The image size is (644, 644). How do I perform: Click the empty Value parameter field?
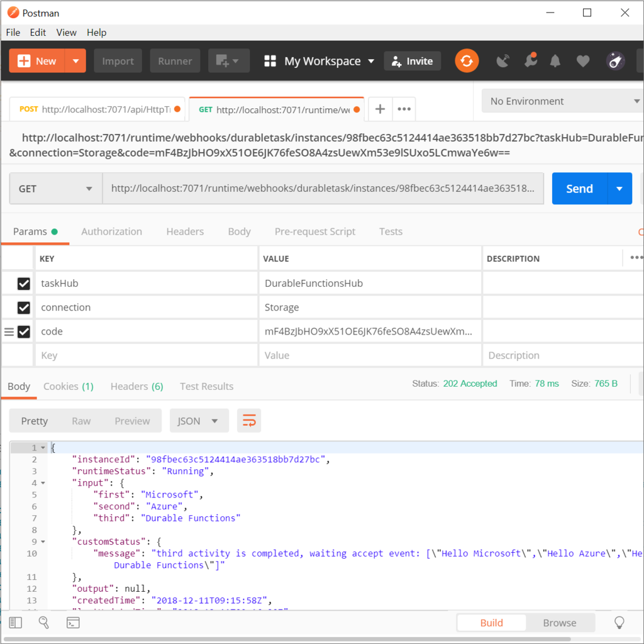click(x=370, y=355)
